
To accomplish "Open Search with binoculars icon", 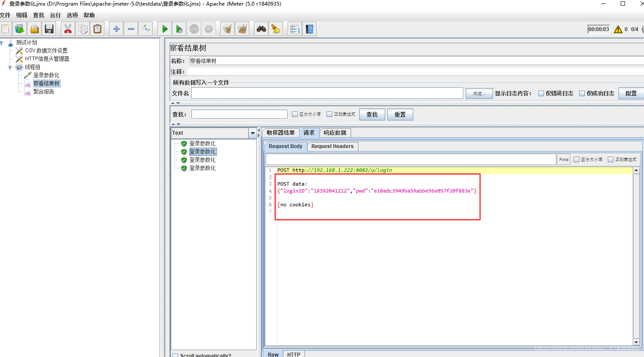I will (x=261, y=29).
